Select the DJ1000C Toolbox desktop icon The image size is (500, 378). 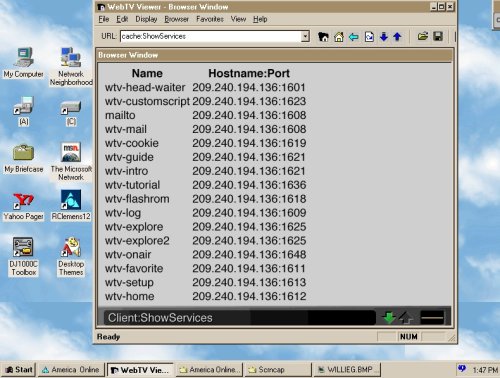[24, 256]
